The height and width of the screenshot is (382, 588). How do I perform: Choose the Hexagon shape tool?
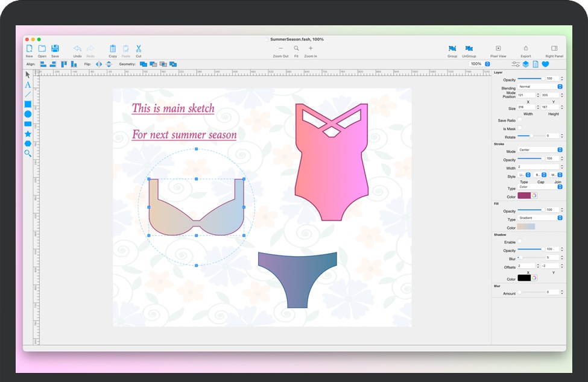[28, 143]
